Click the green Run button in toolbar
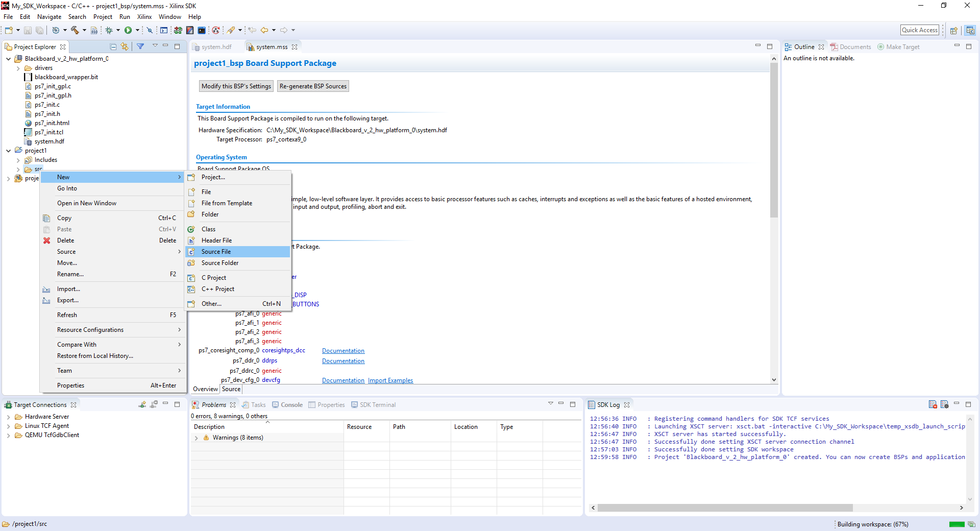 click(x=128, y=30)
